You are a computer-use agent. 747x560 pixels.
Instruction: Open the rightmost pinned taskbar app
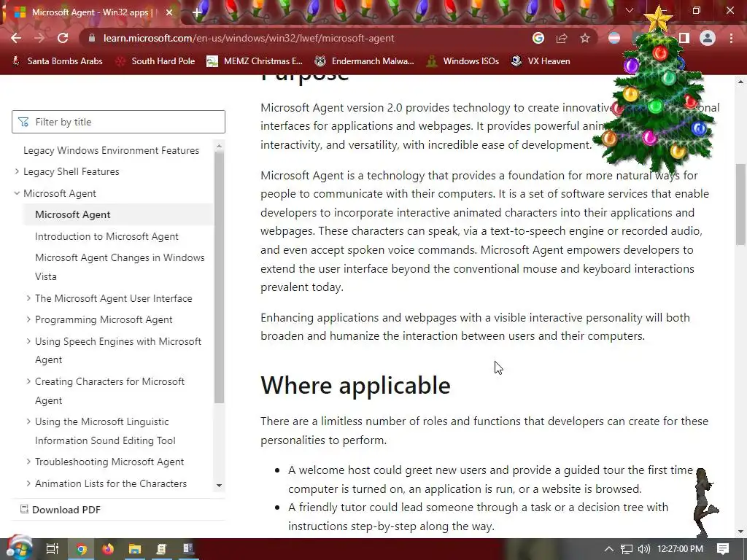coord(188,550)
